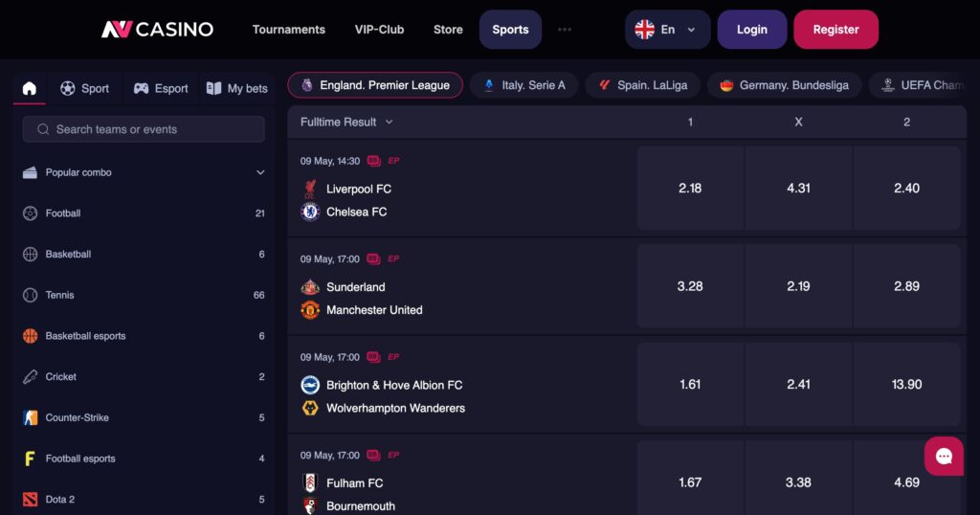Click the Login button
This screenshot has height=515, width=980.
click(752, 30)
